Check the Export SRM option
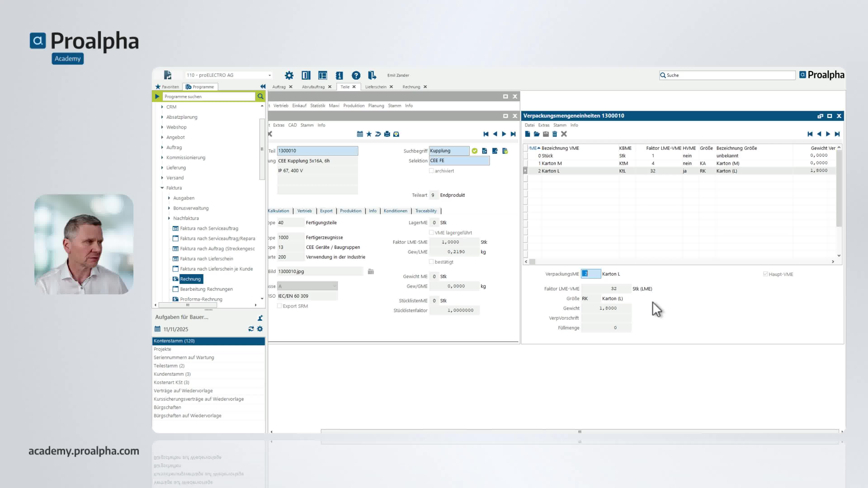This screenshot has width=868, height=488. (280, 306)
